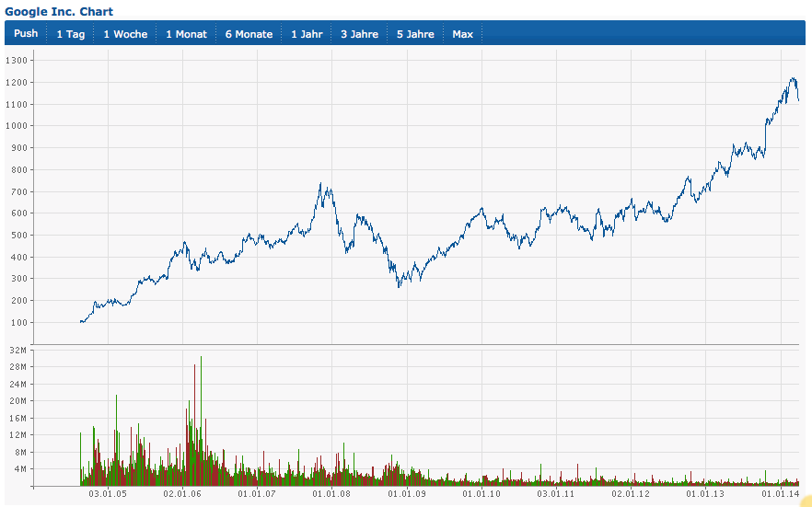Show the 6 Monate chart range

pyautogui.click(x=249, y=34)
